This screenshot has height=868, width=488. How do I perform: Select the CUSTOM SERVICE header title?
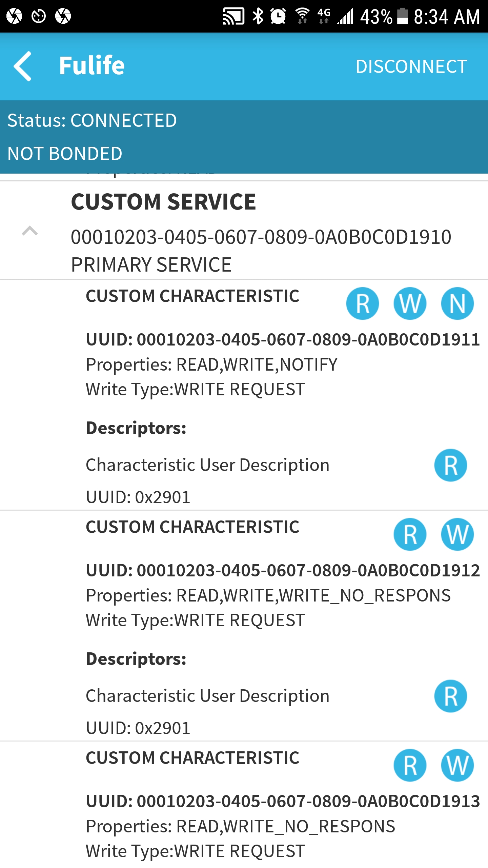tap(163, 202)
